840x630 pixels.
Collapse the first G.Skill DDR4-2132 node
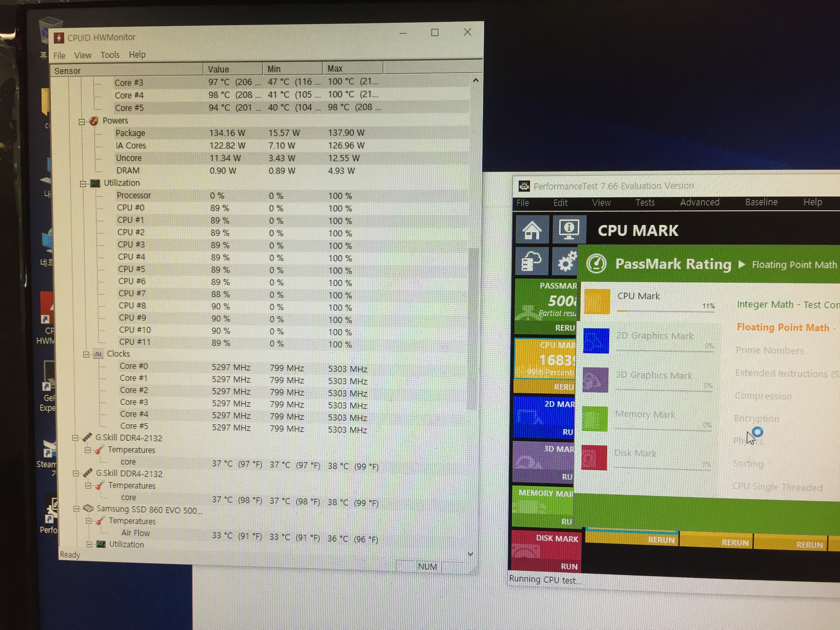75,438
